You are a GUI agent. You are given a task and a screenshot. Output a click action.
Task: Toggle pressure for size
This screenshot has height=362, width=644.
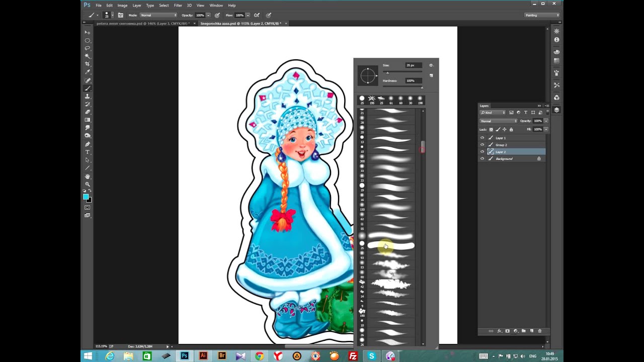[x=269, y=15]
